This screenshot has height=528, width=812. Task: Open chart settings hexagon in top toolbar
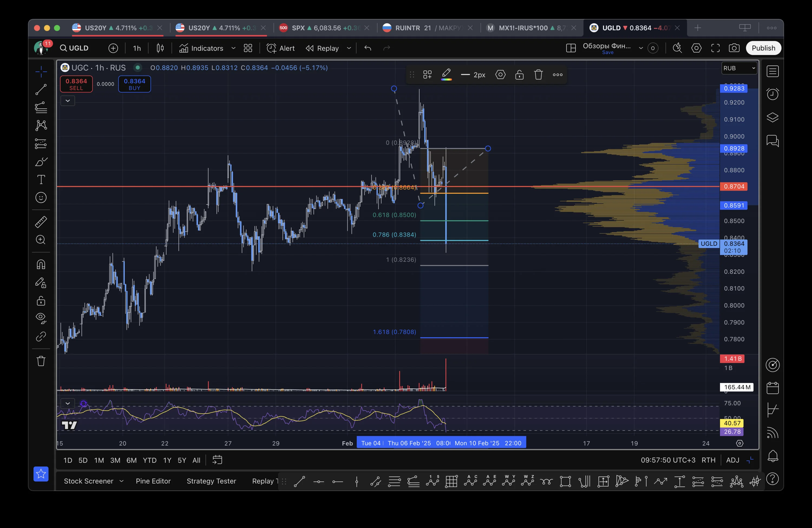click(x=696, y=48)
